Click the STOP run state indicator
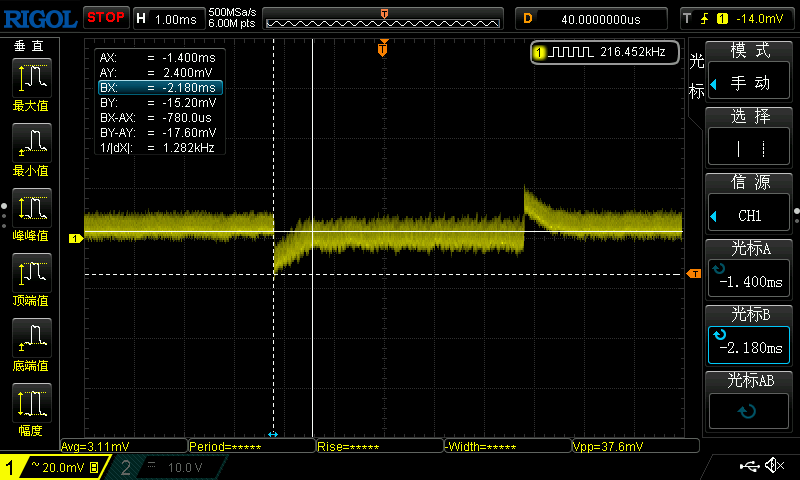This screenshot has width=800, height=480. [x=106, y=18]
